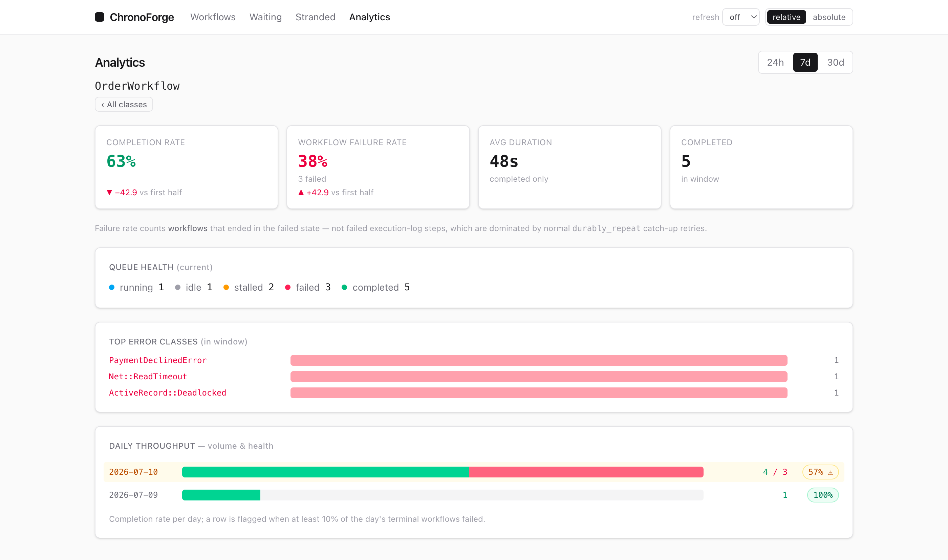This screenshot has width=948, height=560.
Task: Click the completed 5 queue entry
Action: point(376,287)
